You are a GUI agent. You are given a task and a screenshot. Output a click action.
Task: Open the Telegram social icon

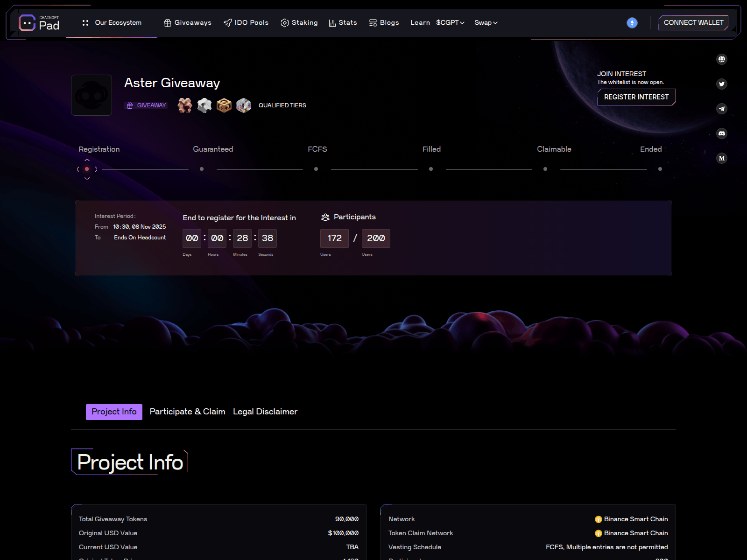click(722, 109)
